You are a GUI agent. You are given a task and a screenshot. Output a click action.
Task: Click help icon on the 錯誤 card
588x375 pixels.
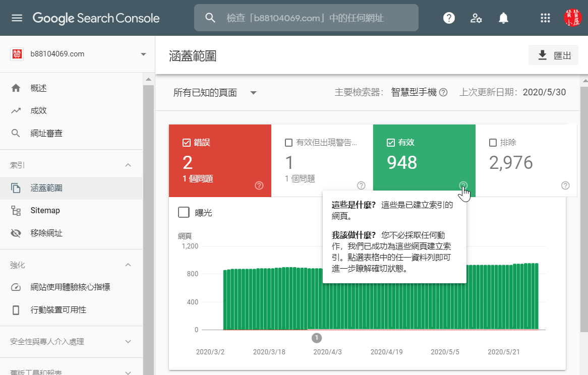pos(259,185)
